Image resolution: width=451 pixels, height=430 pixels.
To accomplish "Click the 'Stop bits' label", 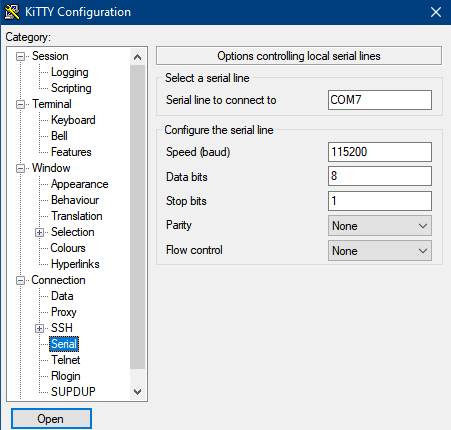I will (x=186, y=201).
